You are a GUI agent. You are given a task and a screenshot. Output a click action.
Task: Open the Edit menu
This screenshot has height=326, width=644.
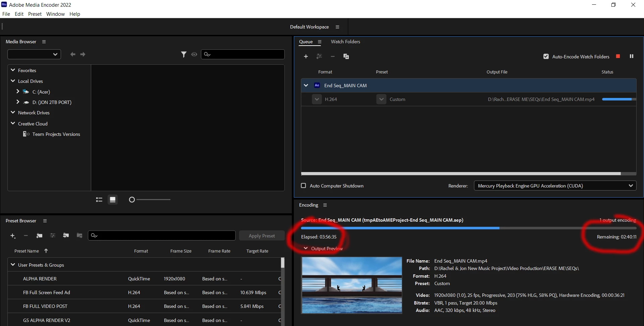pyautogui.click(x=19, y=14)
